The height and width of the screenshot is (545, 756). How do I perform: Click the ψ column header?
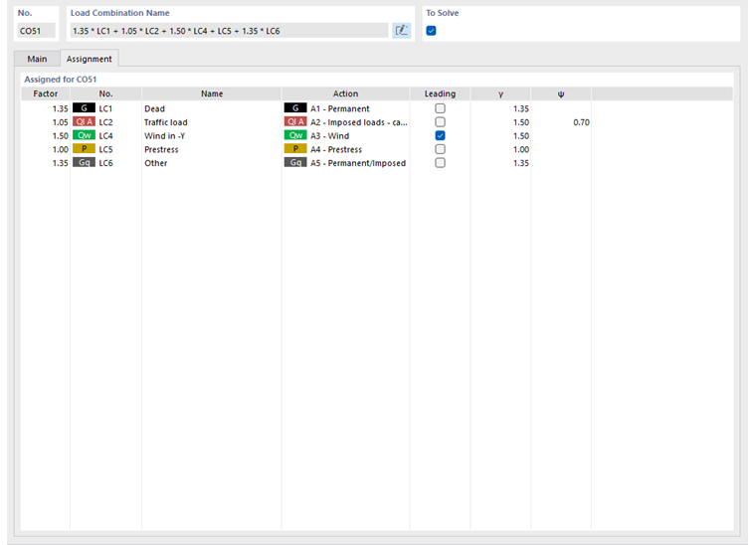[561, 93]
